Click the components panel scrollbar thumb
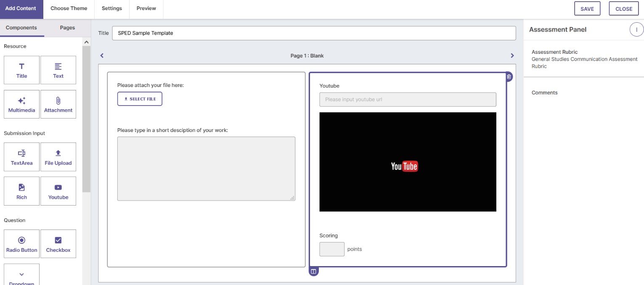 pyautogui.click(x=86, y=119)
